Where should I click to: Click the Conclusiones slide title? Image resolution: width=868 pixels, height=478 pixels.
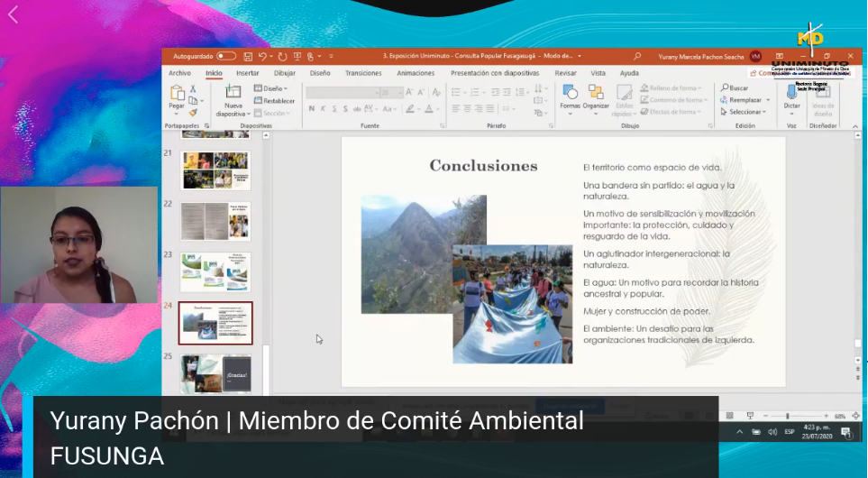(483, 166)
